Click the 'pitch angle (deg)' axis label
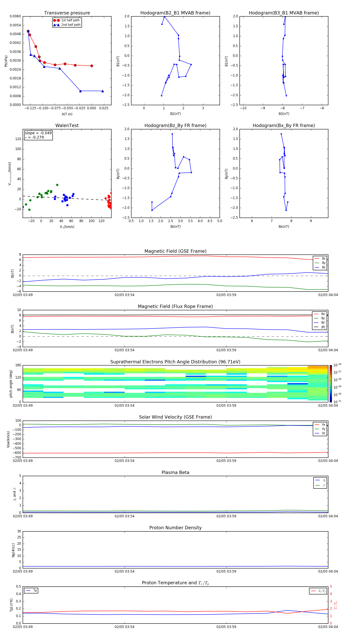351x644 pixels. click(x=11, y=384)
